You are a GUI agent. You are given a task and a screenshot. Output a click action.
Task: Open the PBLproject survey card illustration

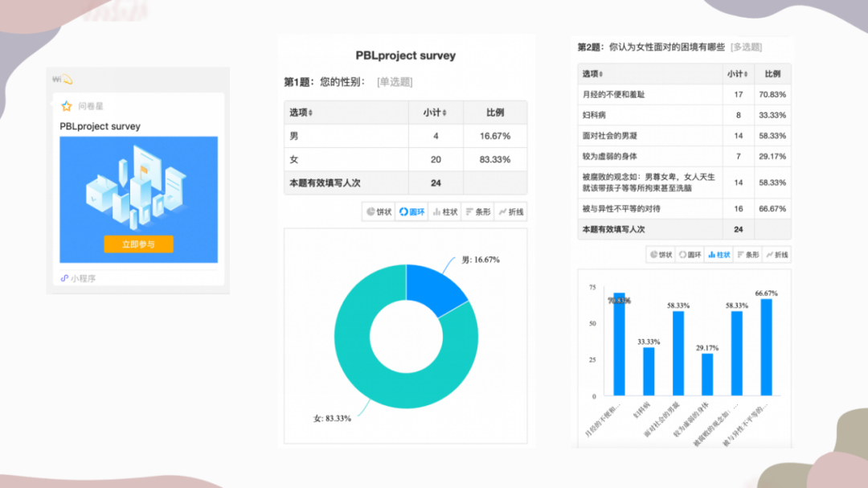click(138, 199)
